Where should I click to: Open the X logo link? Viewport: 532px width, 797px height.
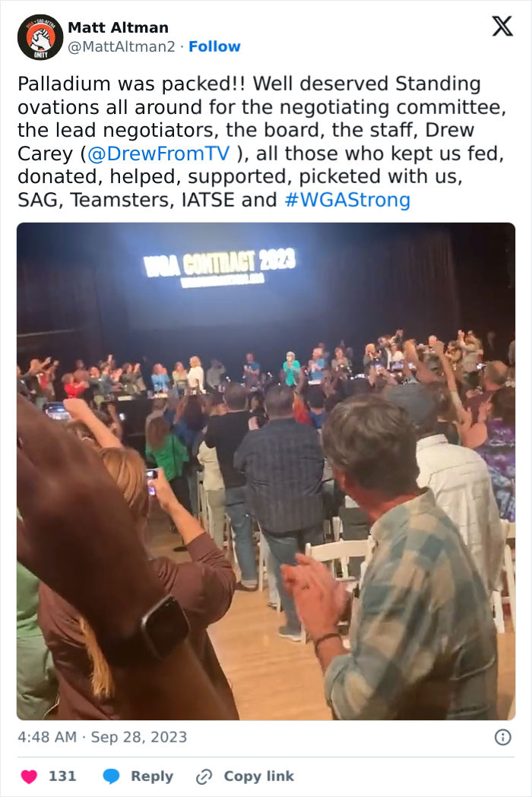tap(502, 26)
